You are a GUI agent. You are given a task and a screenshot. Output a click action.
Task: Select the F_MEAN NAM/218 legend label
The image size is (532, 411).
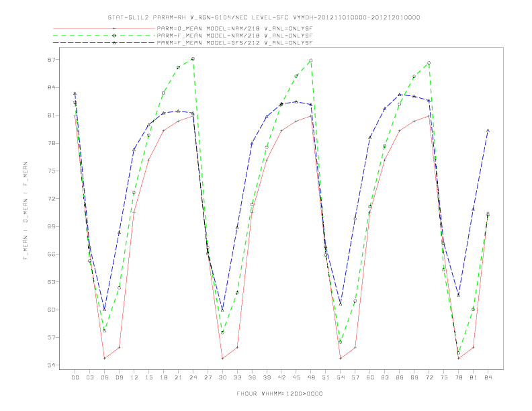pos(234,36)
